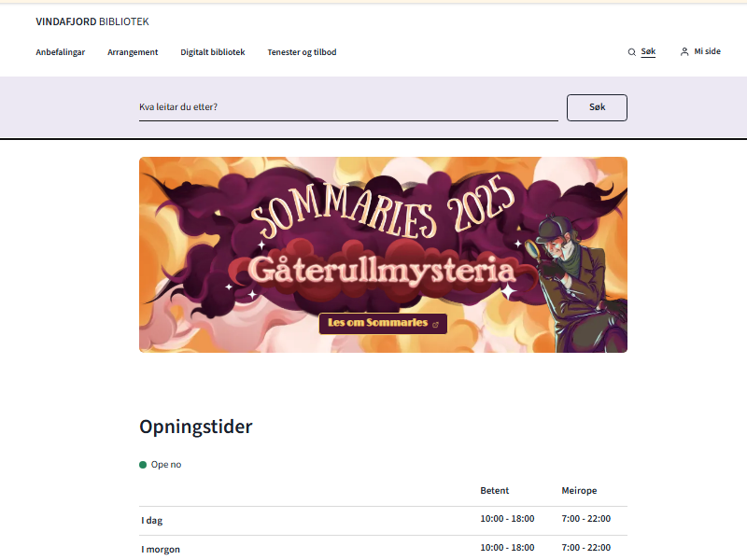
Task: Select the I dag opening hours row
Action: click(x=383, y=520)
